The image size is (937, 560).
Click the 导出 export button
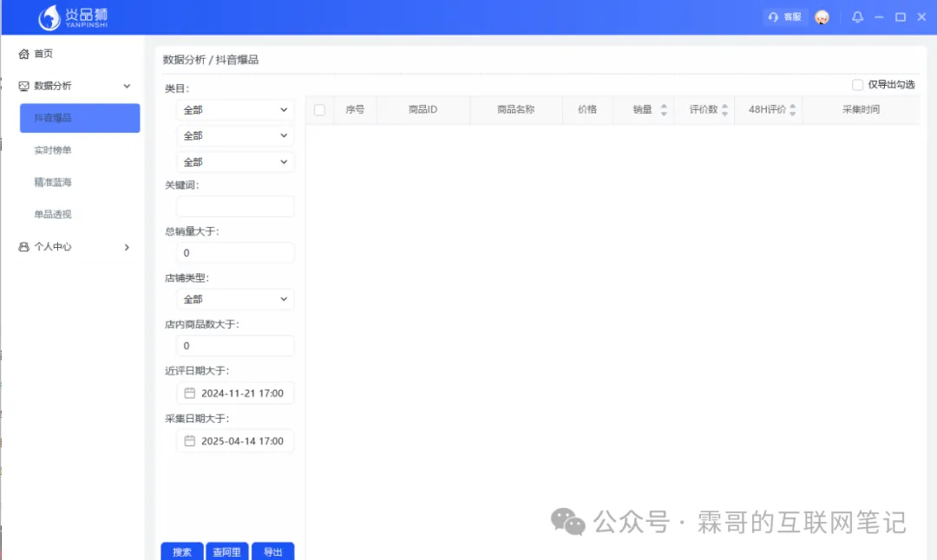[x=272, y=551]
